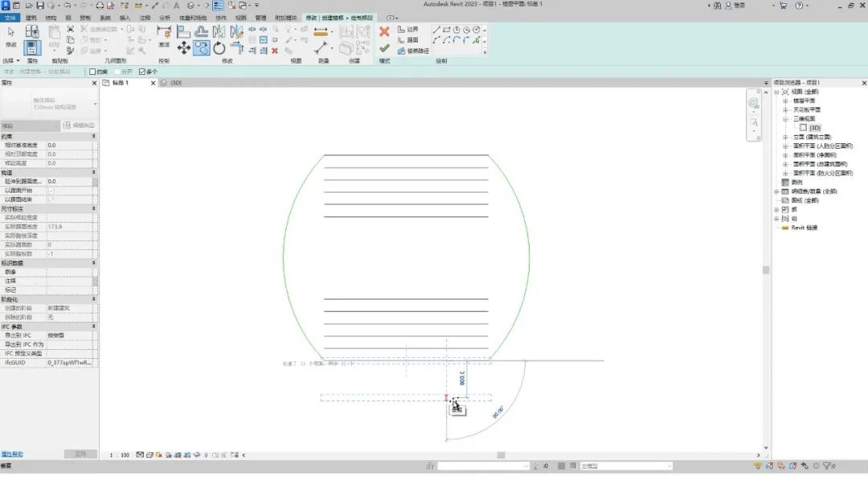
Task: Click the 踢面 (Riser) button
Action: [408, 40]
